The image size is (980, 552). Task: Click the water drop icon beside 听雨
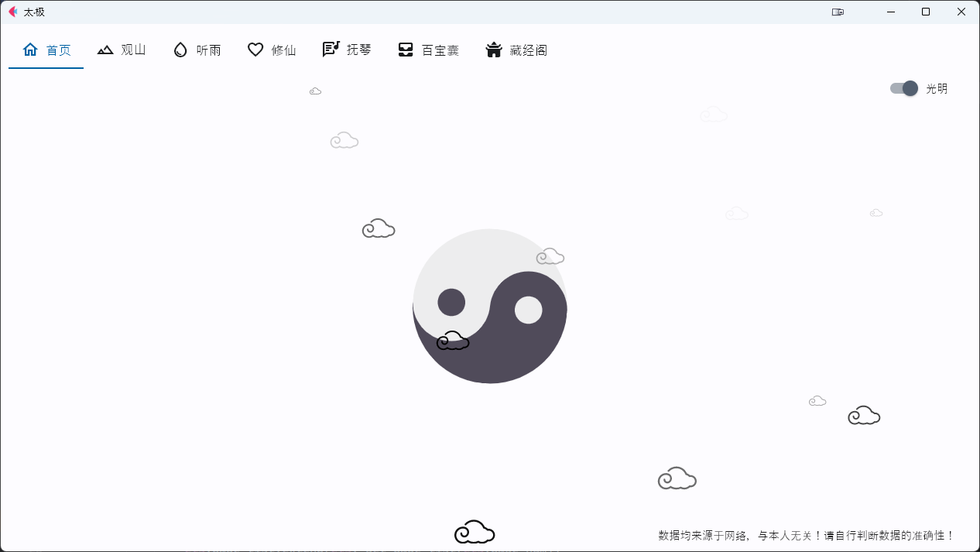[180, 49]
